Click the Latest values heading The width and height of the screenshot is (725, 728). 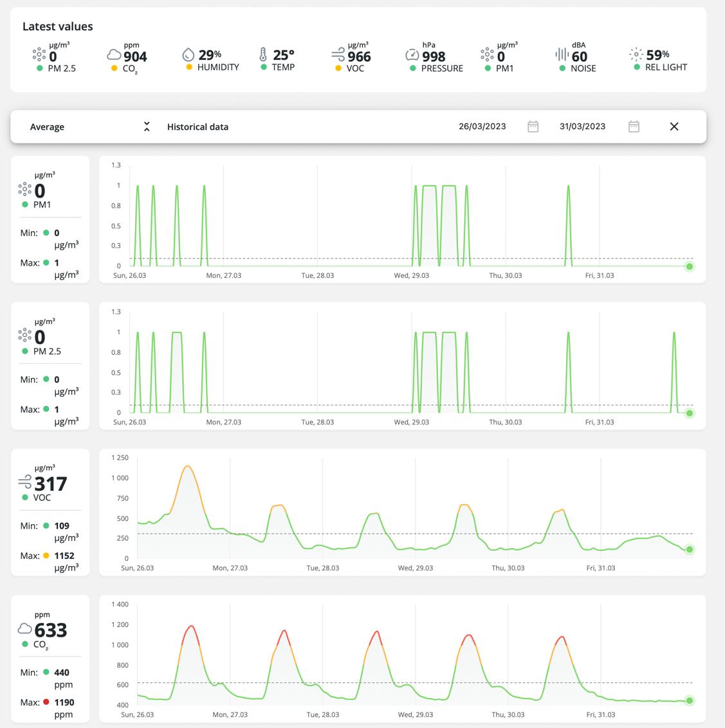tap(58, 26)
